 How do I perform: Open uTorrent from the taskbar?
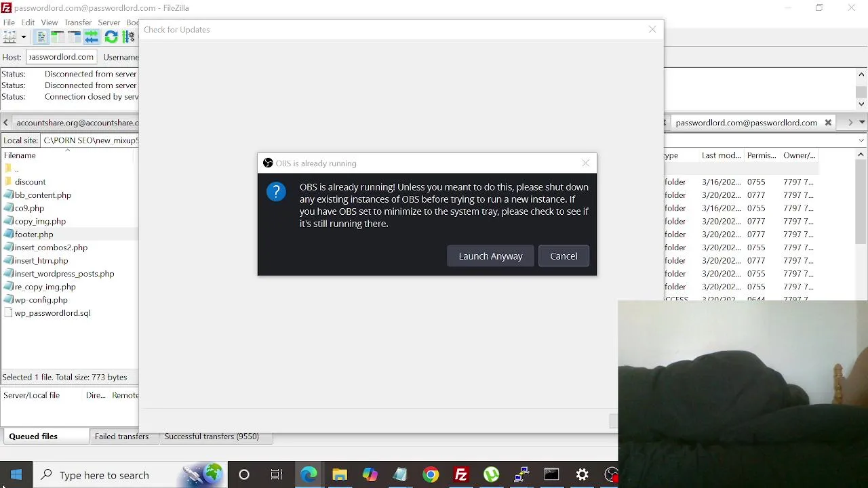(492, 475)
